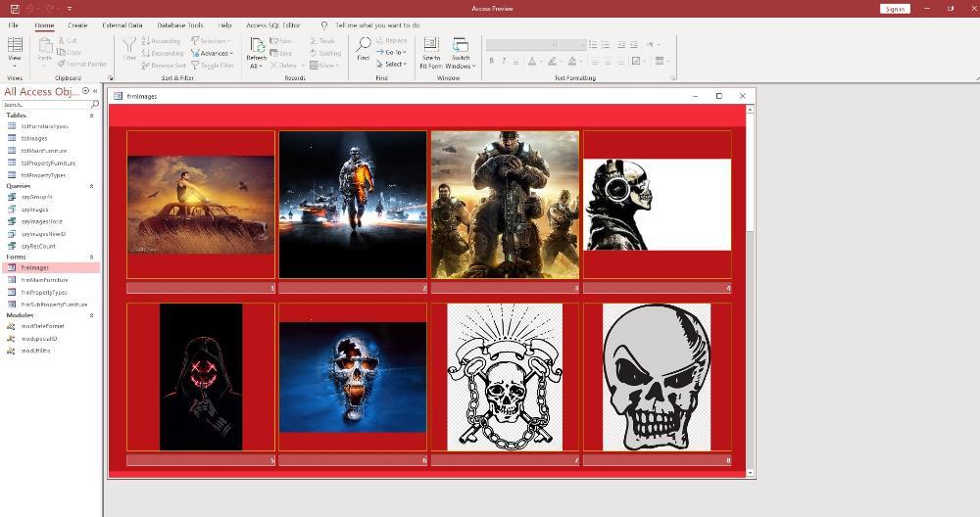Maximize the frmImages form window
Viewport: 980px width, 517px height.
[x=718, y=96]
